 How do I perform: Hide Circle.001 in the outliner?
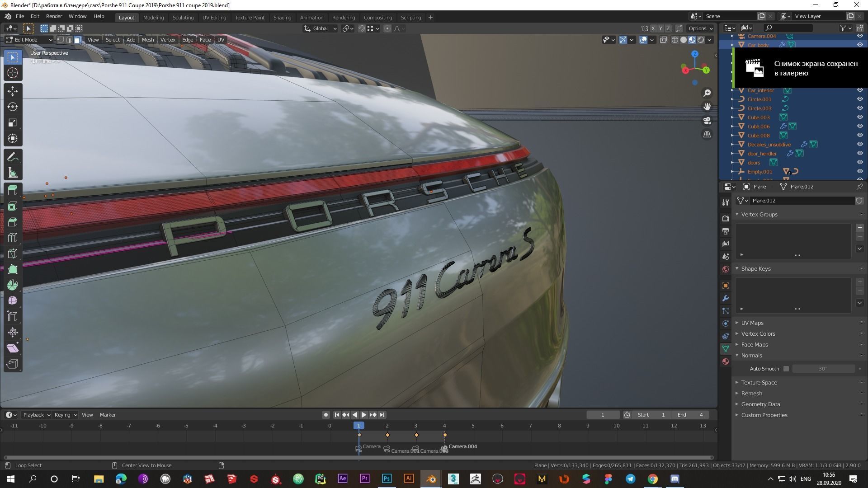coord(860,99)
